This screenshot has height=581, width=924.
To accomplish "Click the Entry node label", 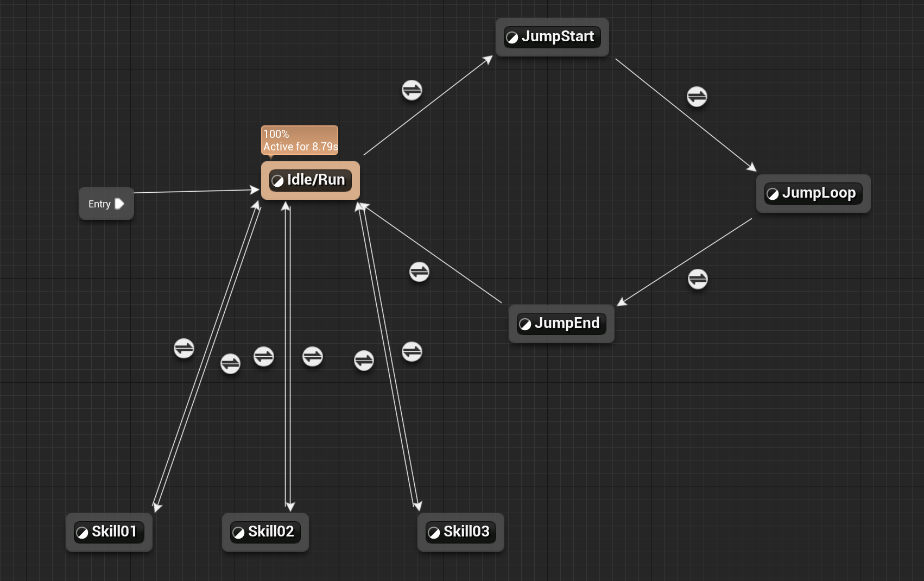I will click(99, 204).
